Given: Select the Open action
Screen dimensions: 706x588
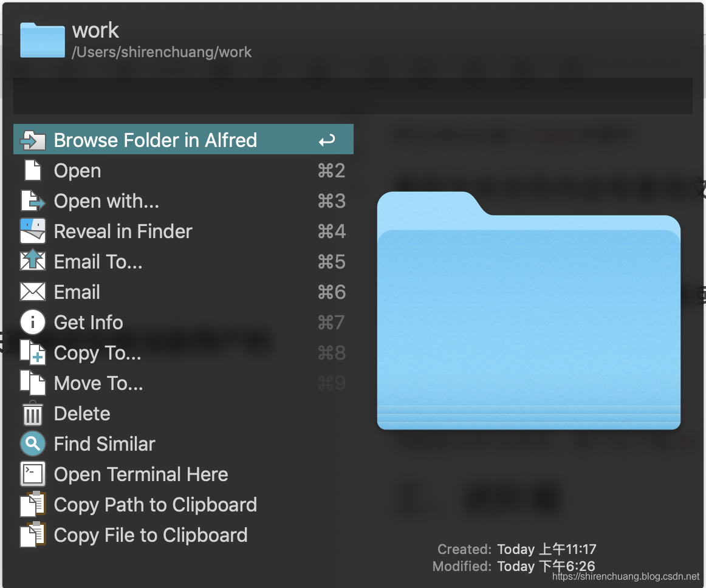Looking at the screenshot, I should [x=183, y=171].
